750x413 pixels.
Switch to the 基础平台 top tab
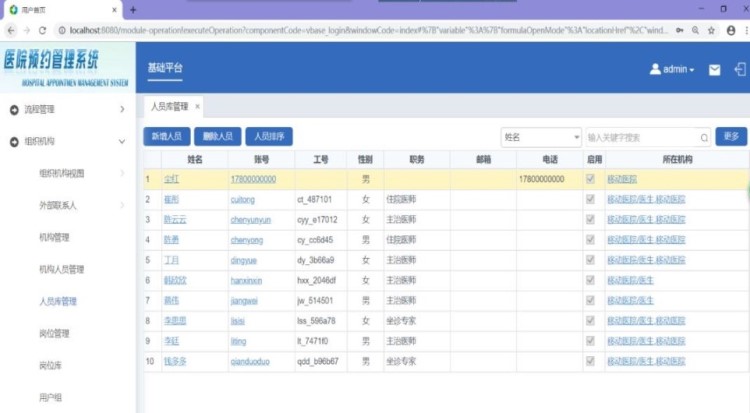(165, 69)
